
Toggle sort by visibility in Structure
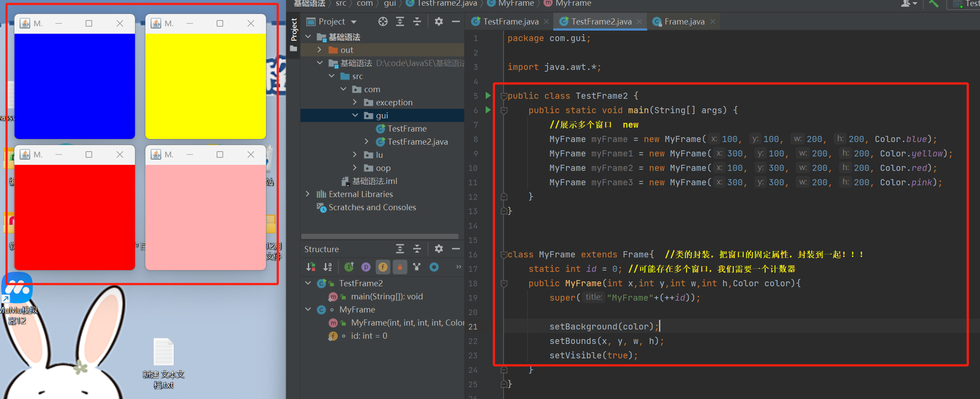point(311,267)
